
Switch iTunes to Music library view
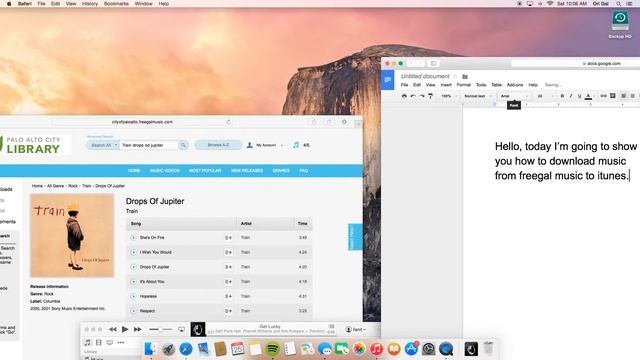coord(87,342)
